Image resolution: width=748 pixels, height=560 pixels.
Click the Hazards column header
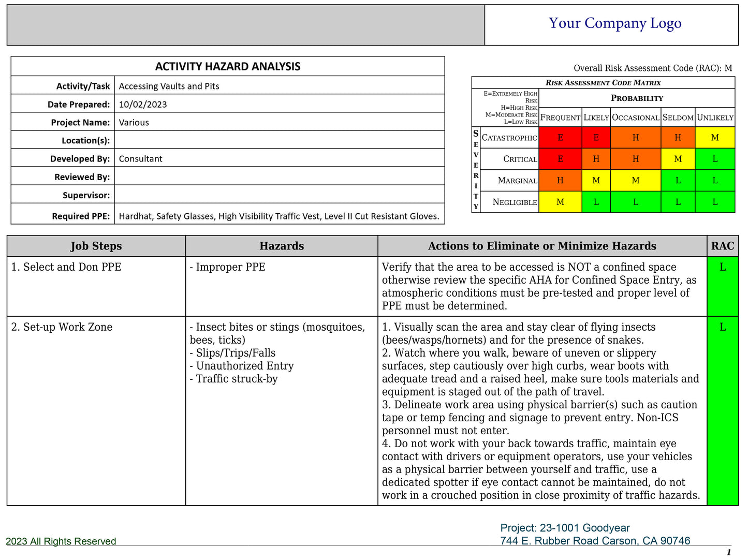coord(282,246)
